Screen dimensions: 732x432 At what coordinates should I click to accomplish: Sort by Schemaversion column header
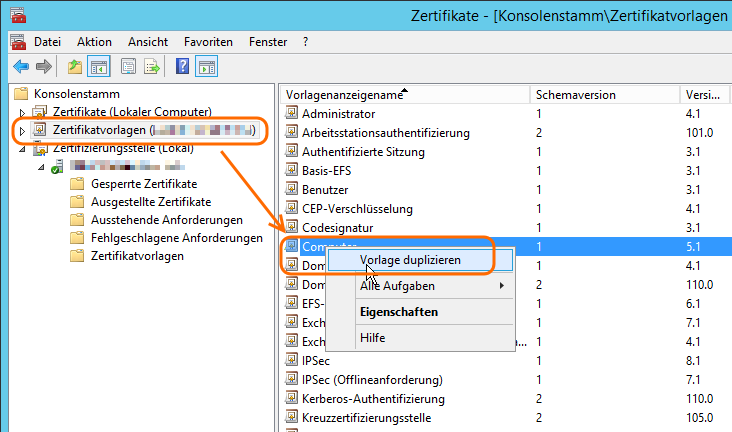point(575,95)
